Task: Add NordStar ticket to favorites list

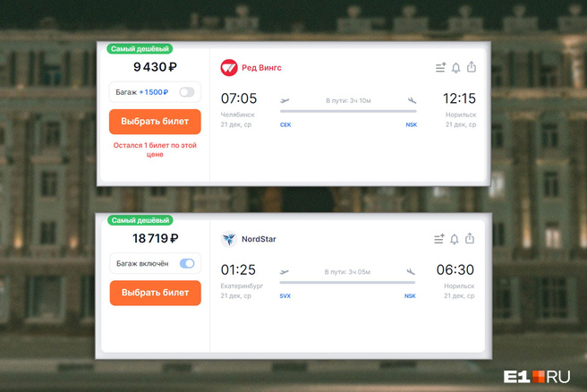Action: point(439,239)
